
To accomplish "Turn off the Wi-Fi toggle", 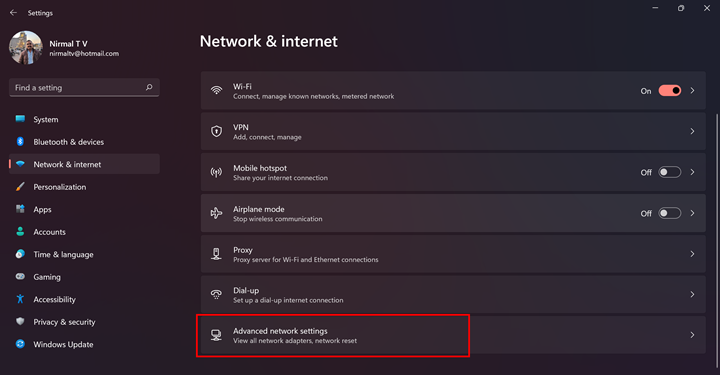I will point(669,90).
